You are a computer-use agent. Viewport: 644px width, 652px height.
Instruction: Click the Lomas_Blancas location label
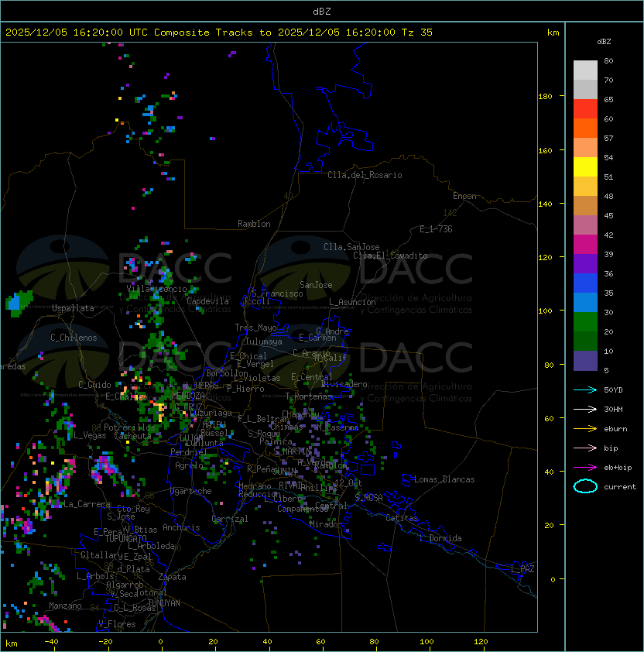(x=444, y=479)
